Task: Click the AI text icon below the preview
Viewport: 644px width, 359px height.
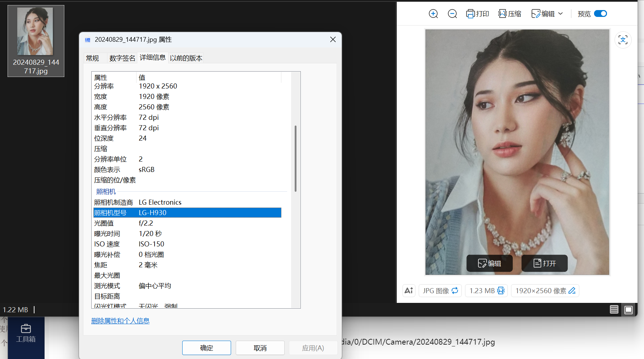Action: point(409,291)
